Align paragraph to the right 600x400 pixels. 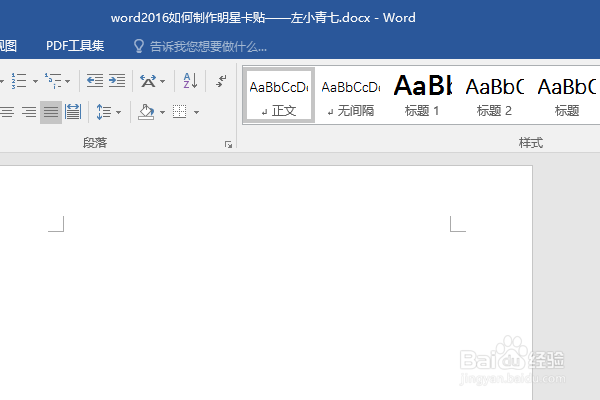29,112
